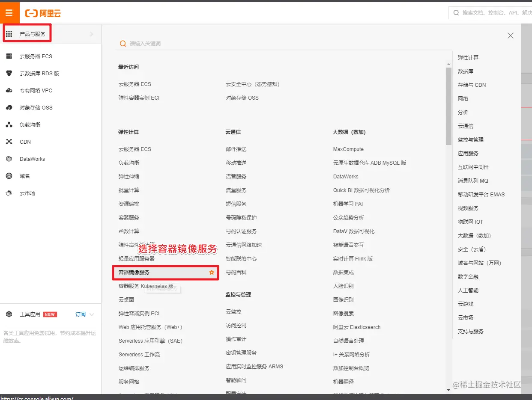Open 云桌面 link
The image size is (532, 400).
(126, 299)
